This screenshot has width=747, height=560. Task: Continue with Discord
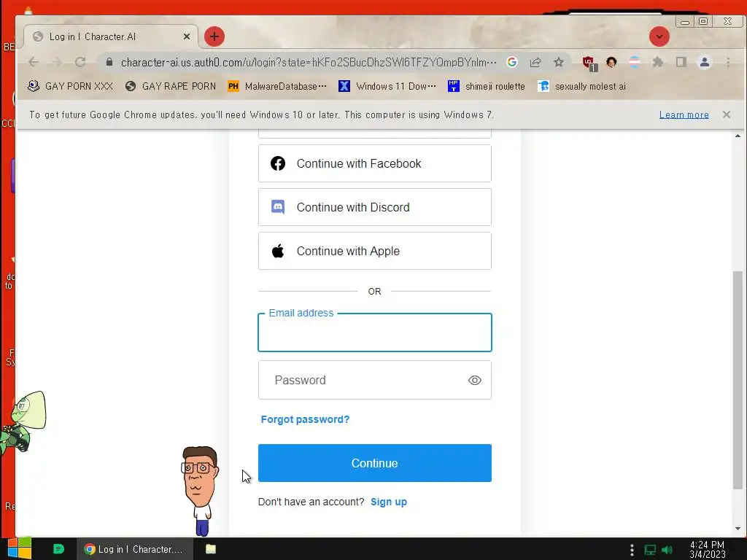[x=375, y=207]
